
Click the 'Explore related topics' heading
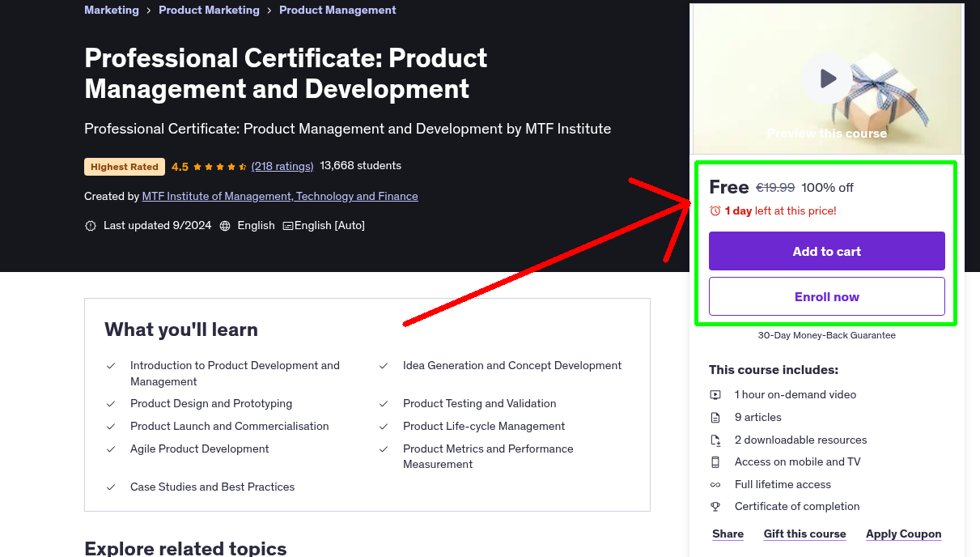pos(185,549)
